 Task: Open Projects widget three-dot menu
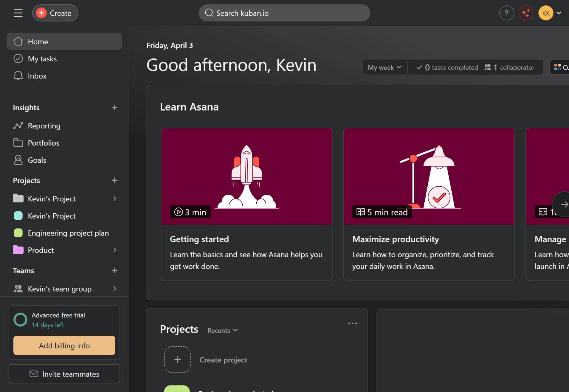[x=352, y=323]
